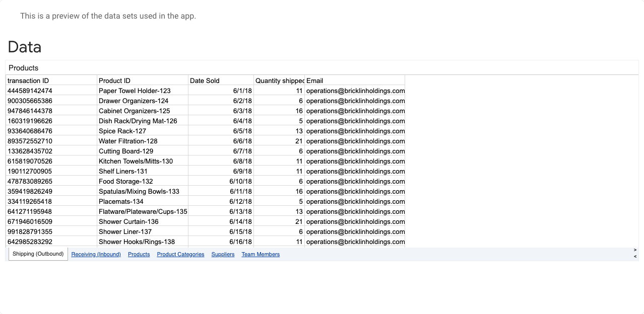Image resolution: width=644 pixels, height=314 pixels.
Task: Open the Products sheet tab
Action: click(139, 255)
